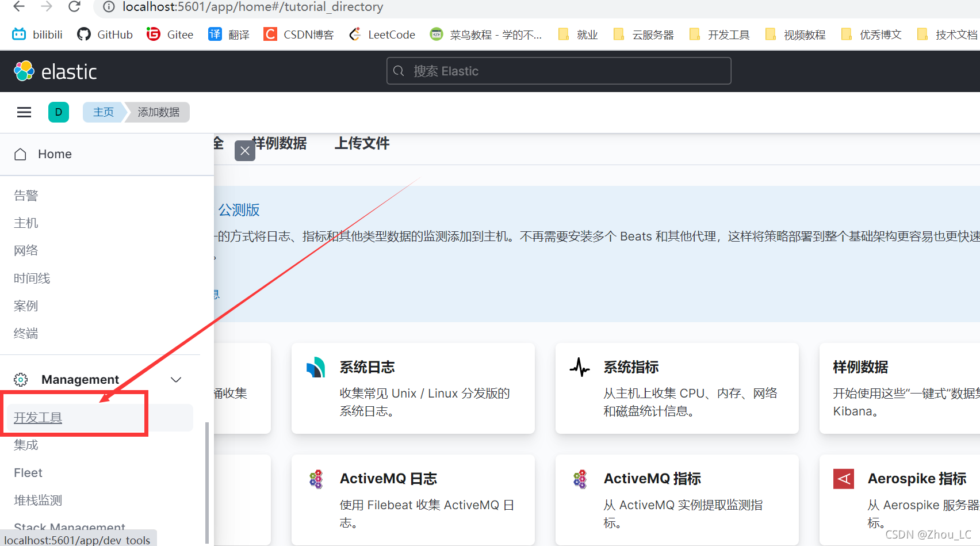Viewport: 980px width, 546px height.
Task: Click the 系统指标 heartbeat icon
Action: tap(580, 367)
